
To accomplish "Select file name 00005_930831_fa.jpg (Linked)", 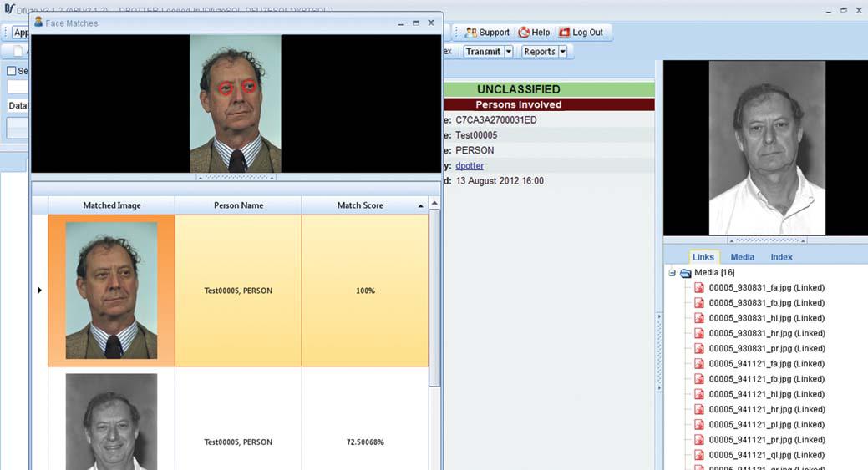I will click(767, 287).
